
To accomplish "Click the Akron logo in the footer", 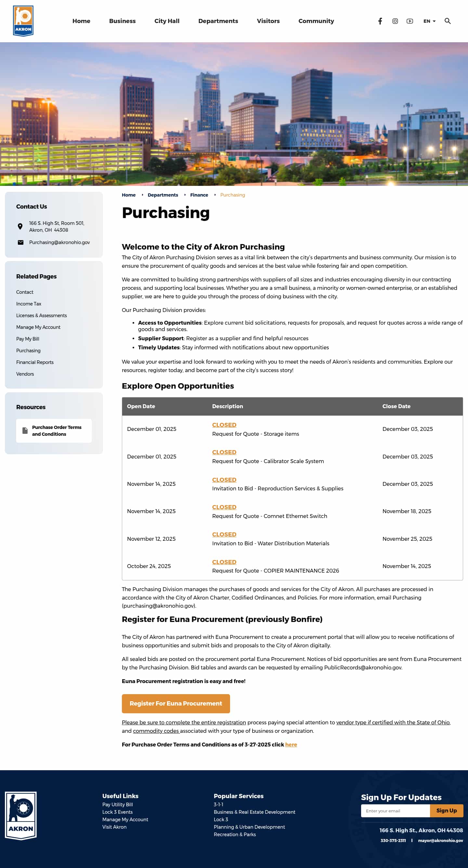I will click(20, 815).
